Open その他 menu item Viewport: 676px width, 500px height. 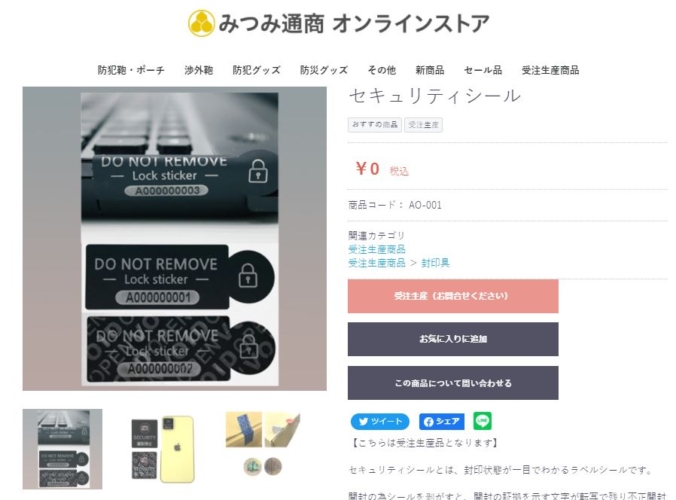382,70
